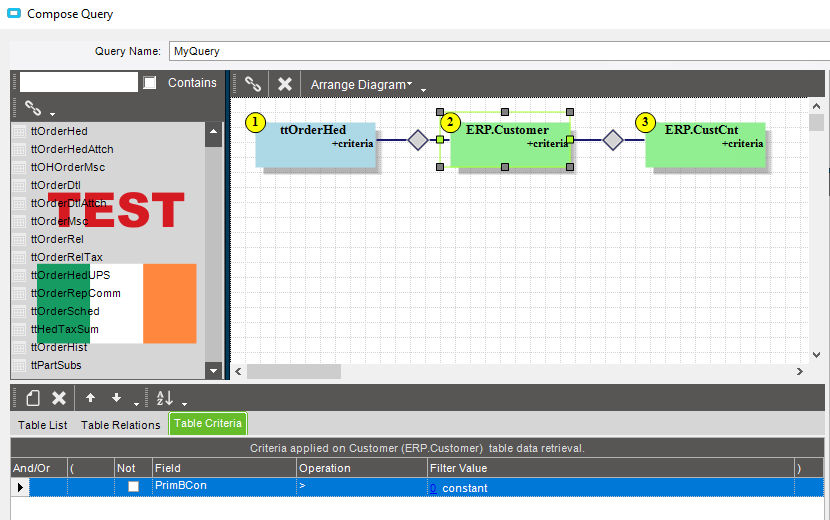Image resolution: width=830 pixels, height=520 pixels.
Task: Click +criteria on ERP.Customer node
Action: [x=547, y=144]
